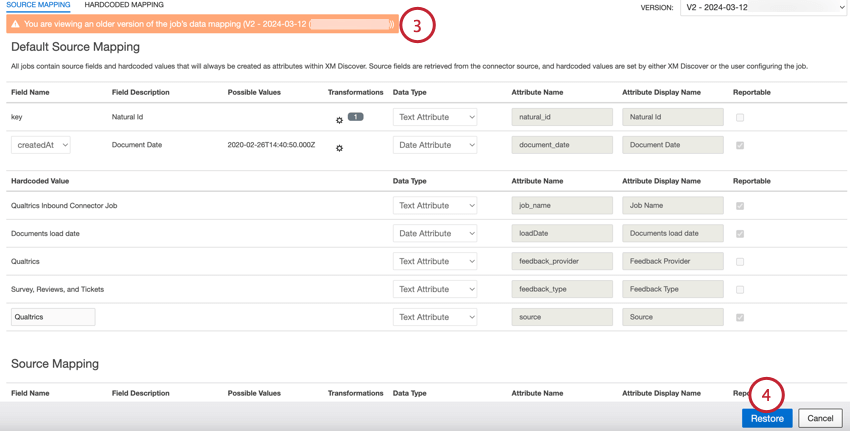850x431 pixels.
Task: Open the createdAt field name dropdown
Action: pos(41,145)
